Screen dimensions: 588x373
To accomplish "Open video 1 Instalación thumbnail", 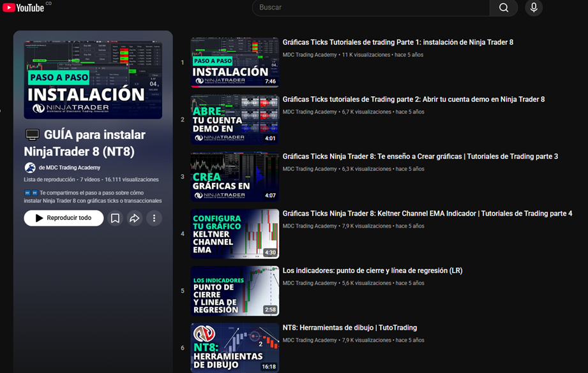I will (x=234, y=62).
